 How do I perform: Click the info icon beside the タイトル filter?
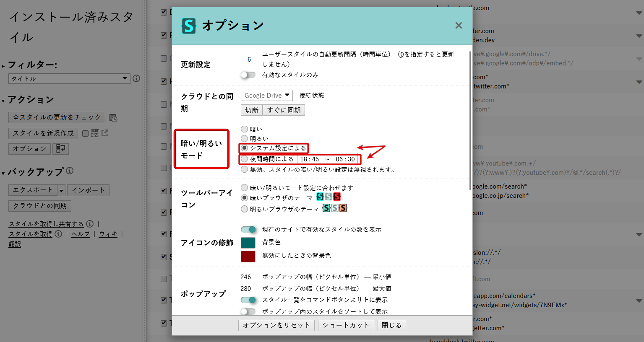tap(136, 78)
